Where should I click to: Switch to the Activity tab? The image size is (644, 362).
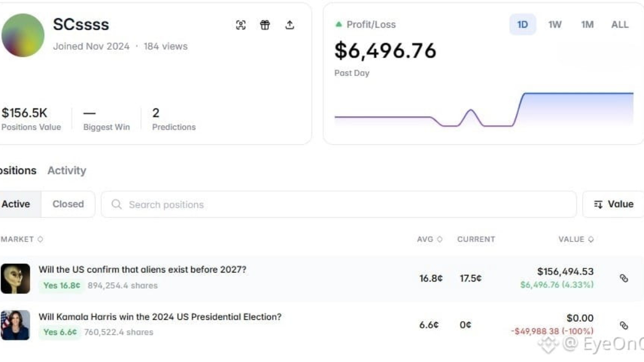pos(67,170)
